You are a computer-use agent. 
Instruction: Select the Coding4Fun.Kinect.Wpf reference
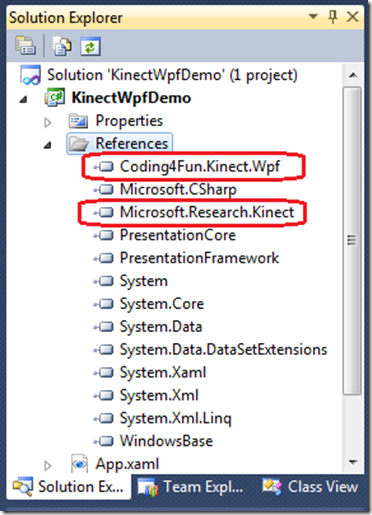coord(200,166)
